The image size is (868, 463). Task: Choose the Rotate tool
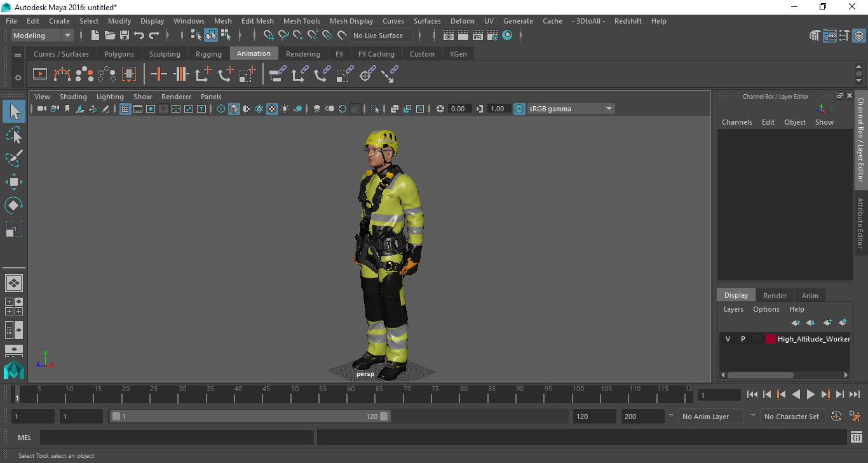(x=14, y=205)
